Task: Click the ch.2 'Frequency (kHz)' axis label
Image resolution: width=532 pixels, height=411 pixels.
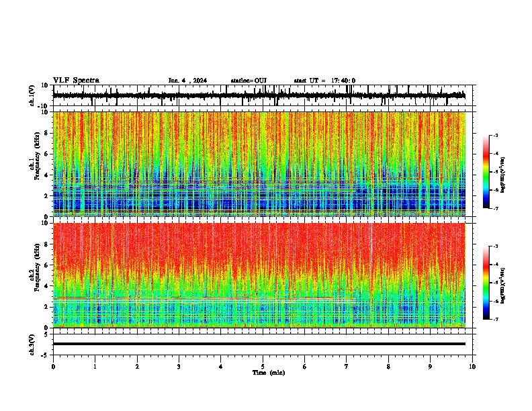Action: point(36,267)
